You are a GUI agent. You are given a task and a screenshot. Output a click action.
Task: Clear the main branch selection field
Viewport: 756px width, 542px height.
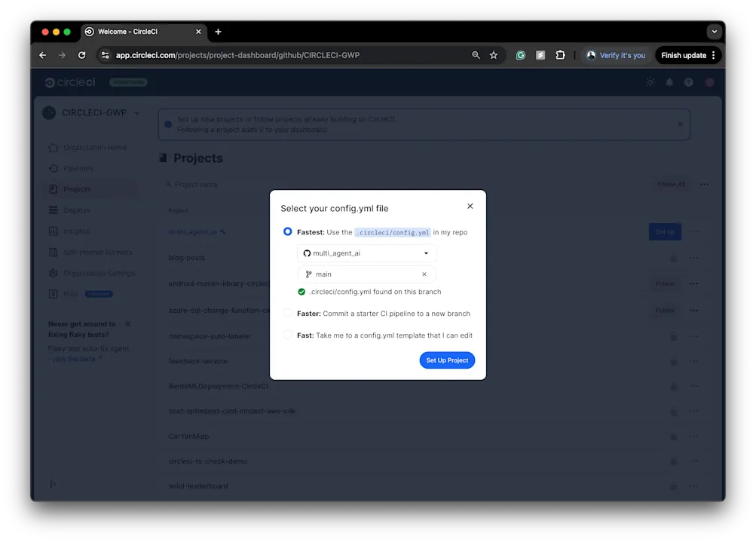click(x=426, y=274)
